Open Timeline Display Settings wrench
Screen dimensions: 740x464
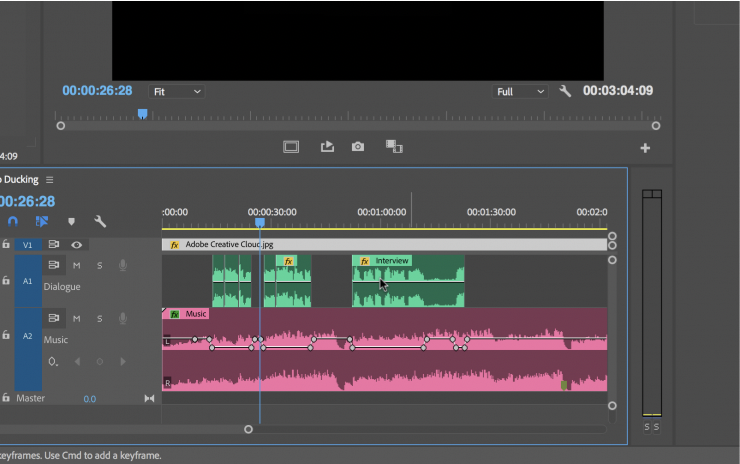(100, 221)
